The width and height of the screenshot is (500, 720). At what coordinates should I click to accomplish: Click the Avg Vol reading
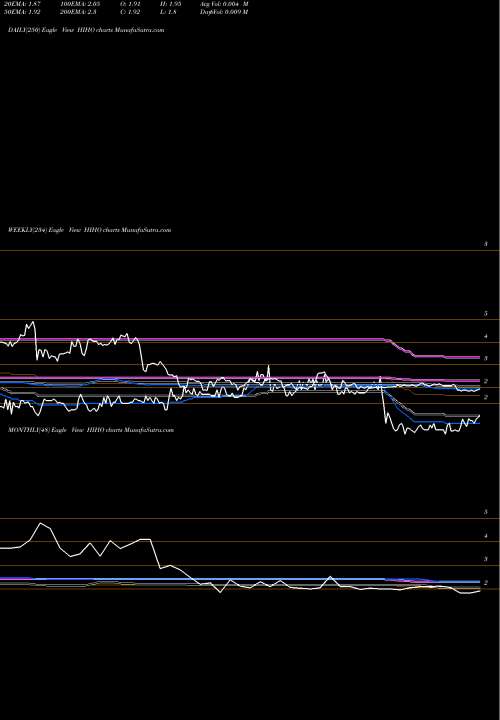pos(224,4)
